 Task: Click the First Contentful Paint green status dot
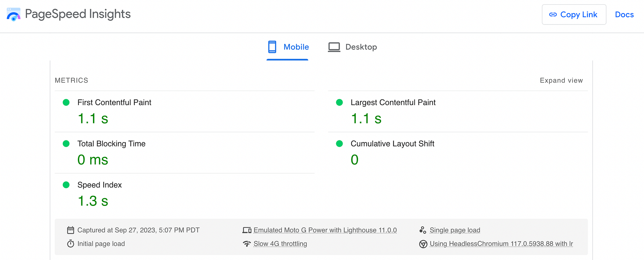pyautogui.click(x=66, y=102)
